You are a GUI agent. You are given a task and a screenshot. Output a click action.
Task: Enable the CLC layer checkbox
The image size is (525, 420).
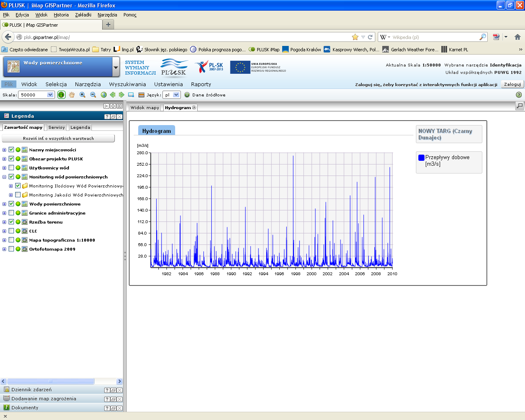[x=11, y=231]
